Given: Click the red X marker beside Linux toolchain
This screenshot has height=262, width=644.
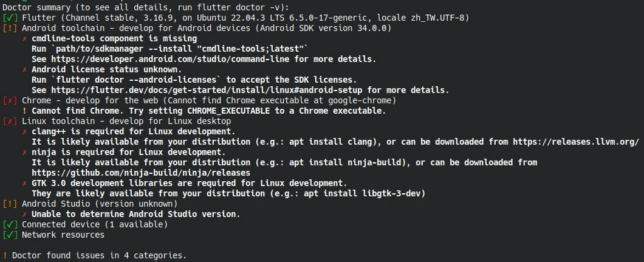Looking at the screenshot, I should pos(10,122).
